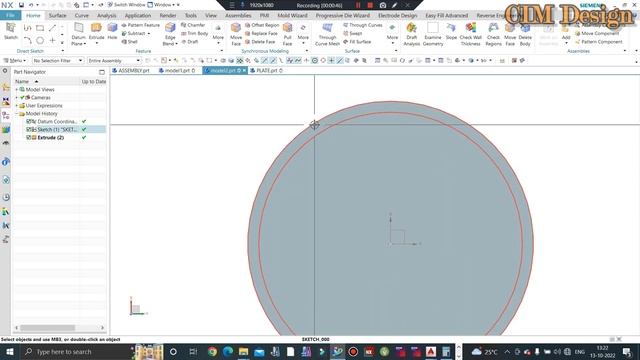Viewport: 640px width, 360px height.
Task: Select the circle sketch tool
Action: pyautogui.click(x=40, y=40)
